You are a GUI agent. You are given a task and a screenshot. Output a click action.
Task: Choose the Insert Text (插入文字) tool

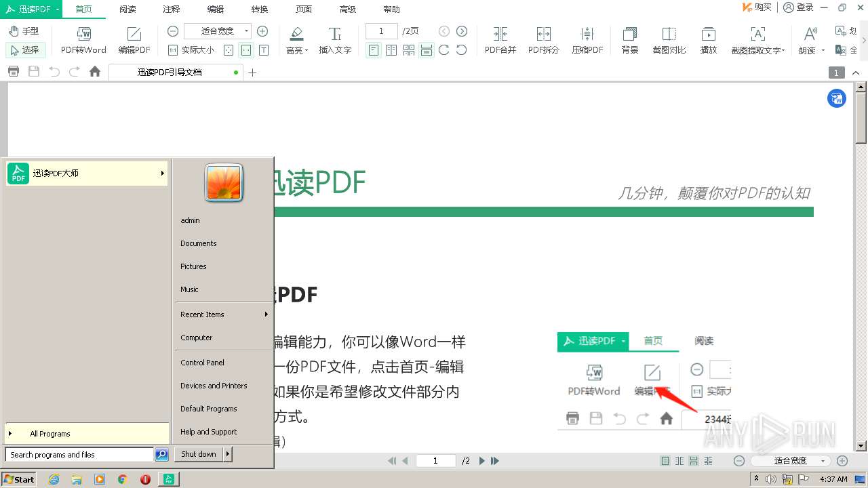tap(335, 41)
